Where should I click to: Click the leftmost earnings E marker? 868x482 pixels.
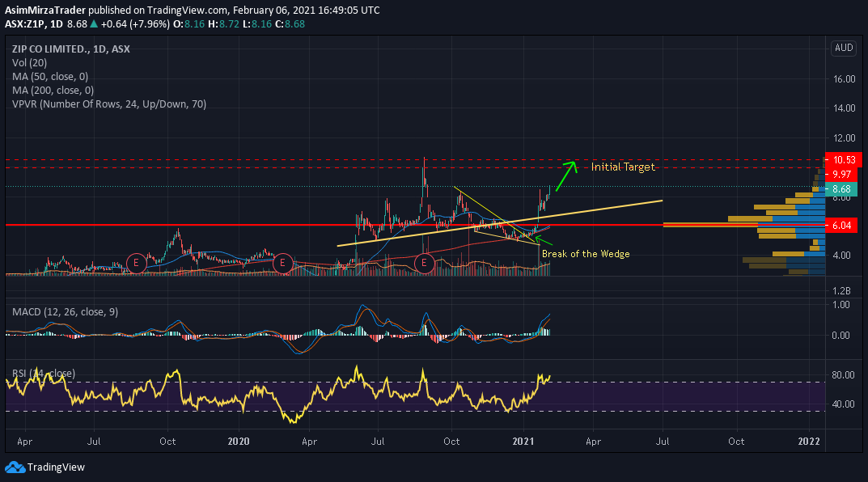point(136,263)
